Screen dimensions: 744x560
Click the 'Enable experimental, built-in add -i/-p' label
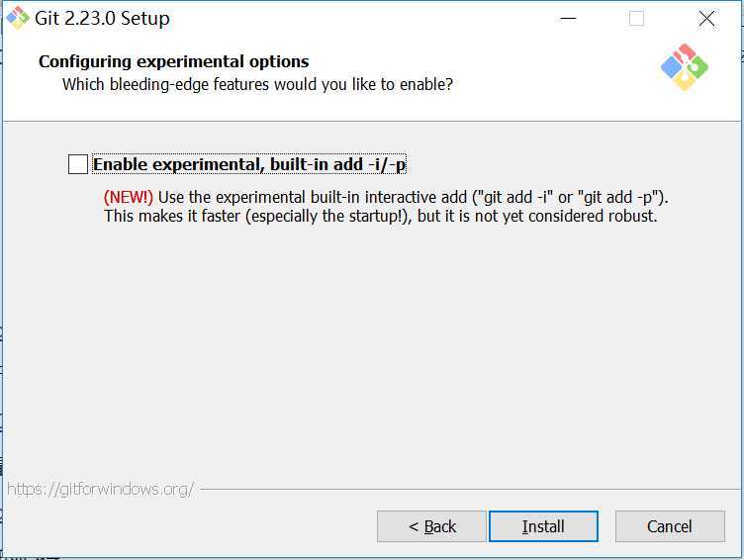point(249,164)
